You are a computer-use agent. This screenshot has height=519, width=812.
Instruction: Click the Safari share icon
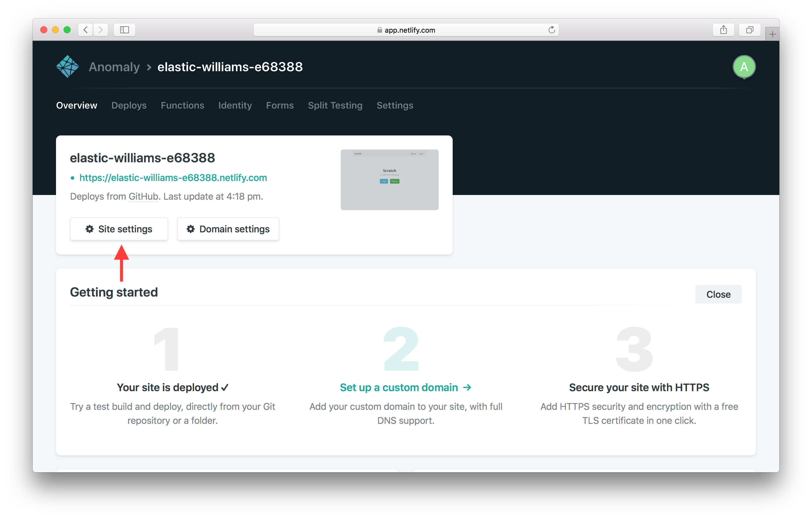723,30
